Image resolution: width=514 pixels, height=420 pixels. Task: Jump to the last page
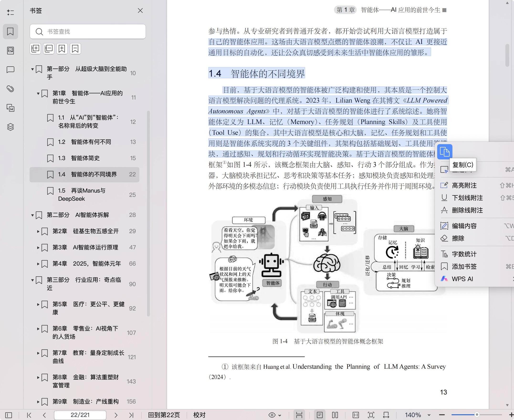coord(131,415)
